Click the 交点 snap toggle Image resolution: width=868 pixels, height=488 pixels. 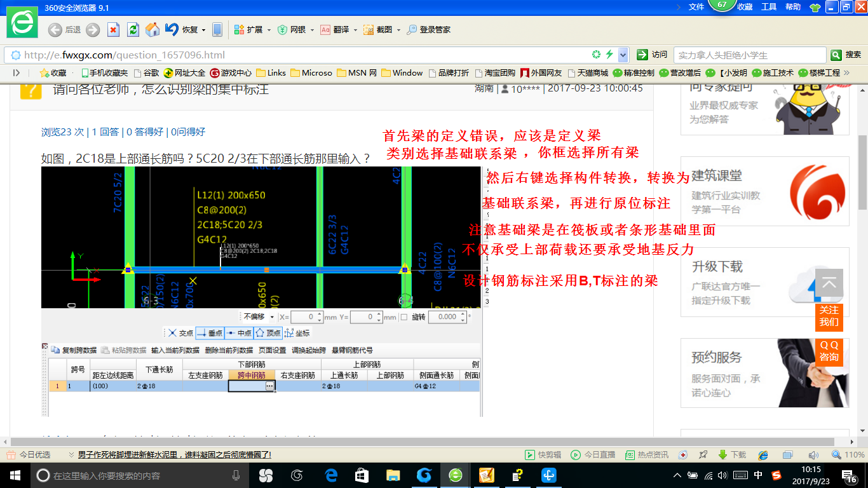coord(179,333)
